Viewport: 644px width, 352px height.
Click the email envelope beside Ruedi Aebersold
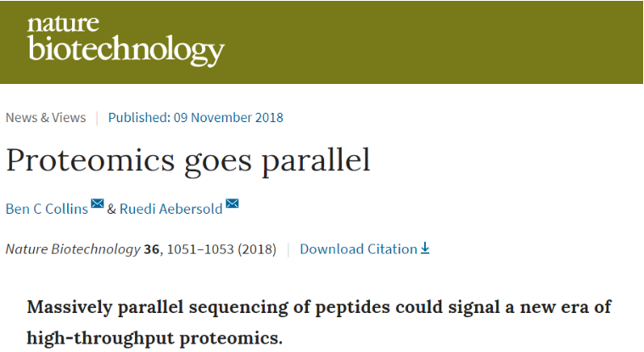pos(232,204)
